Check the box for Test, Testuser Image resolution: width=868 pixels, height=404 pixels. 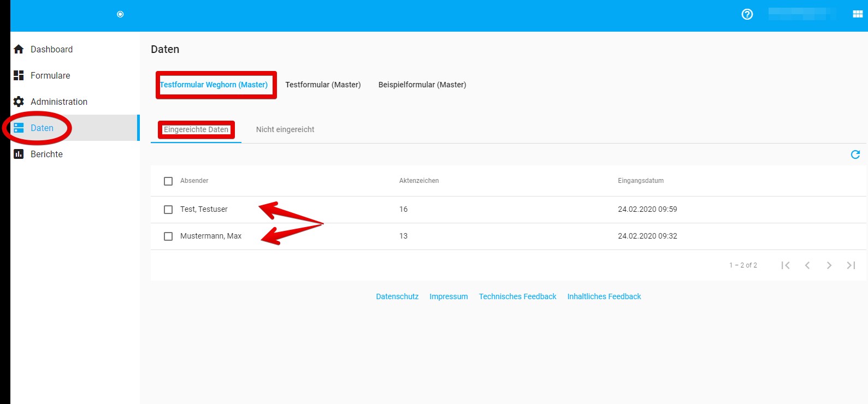168,210
